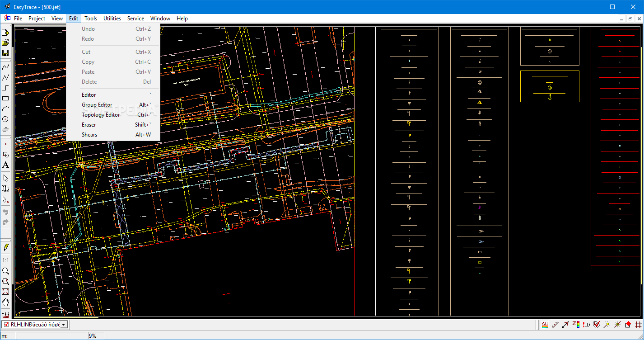Choose Group Editor from the Edit menu
This screenshot has height=340, width=644.
[113, 105]
